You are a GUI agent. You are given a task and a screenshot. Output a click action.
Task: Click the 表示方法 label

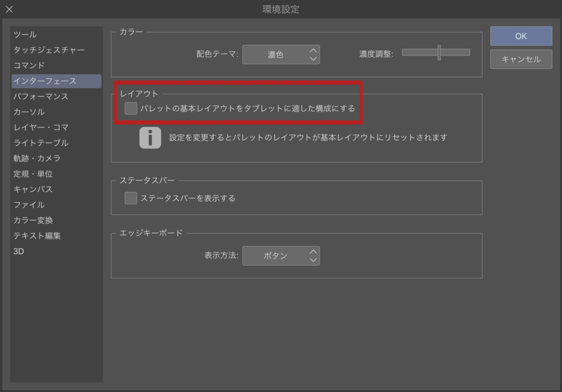(x=221, y=255)
